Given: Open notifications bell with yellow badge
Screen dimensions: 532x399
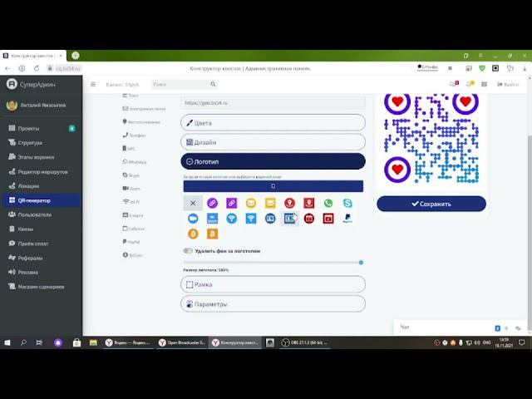Looking at the screenshot, I should point(470,84).
